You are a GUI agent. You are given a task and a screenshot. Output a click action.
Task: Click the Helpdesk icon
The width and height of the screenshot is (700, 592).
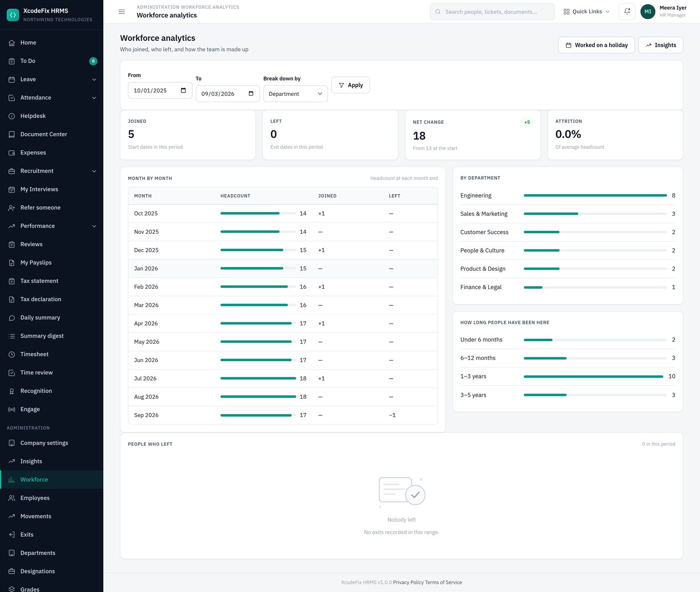coord(12,116)
